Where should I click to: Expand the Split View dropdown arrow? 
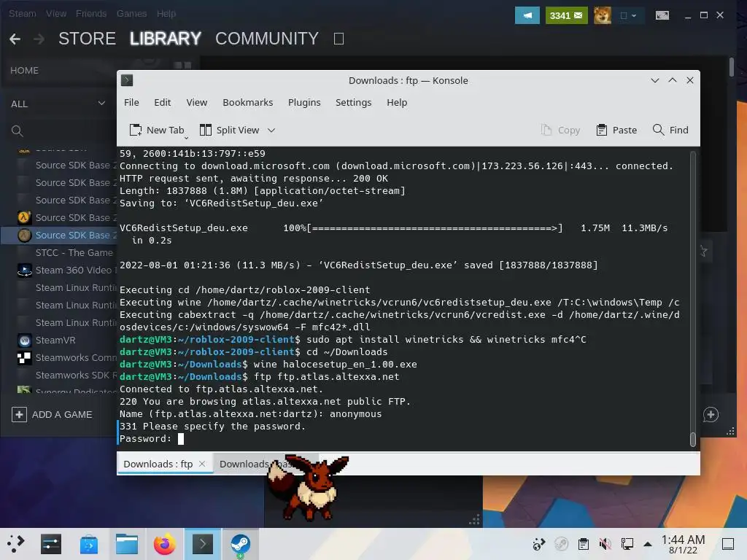tap(271, 130)
